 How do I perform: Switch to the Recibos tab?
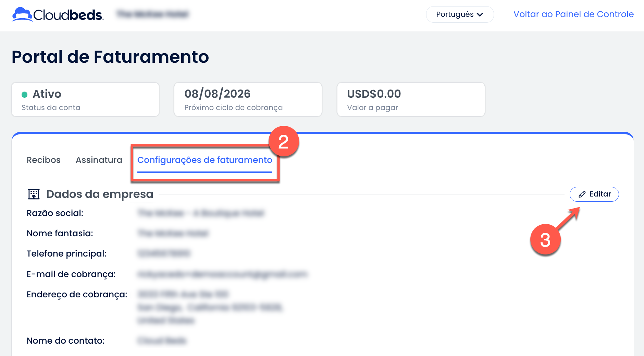tap(44, 160)
